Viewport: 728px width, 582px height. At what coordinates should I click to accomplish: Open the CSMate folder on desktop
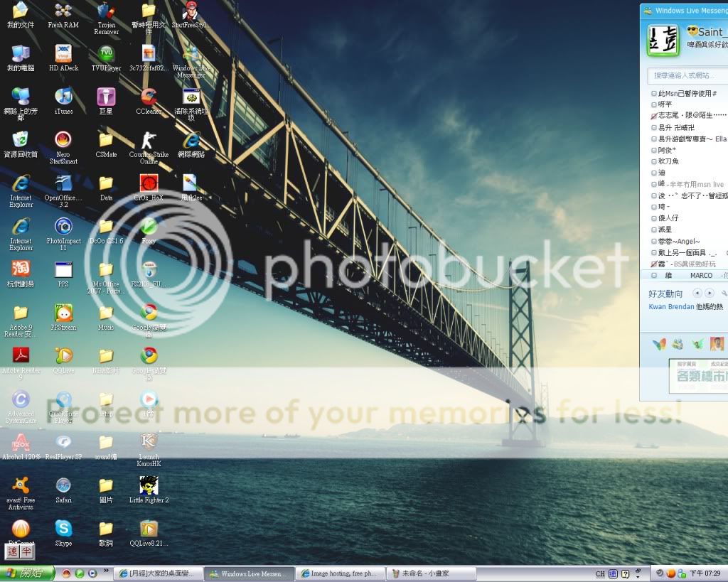[106, 140]
